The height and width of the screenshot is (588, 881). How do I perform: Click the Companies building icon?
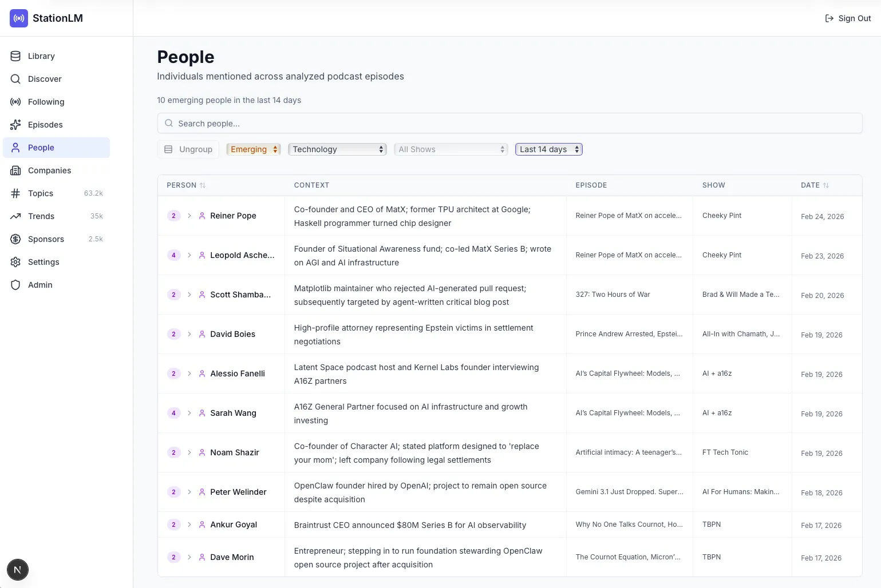pyautogui.click(x=15, y=170)
